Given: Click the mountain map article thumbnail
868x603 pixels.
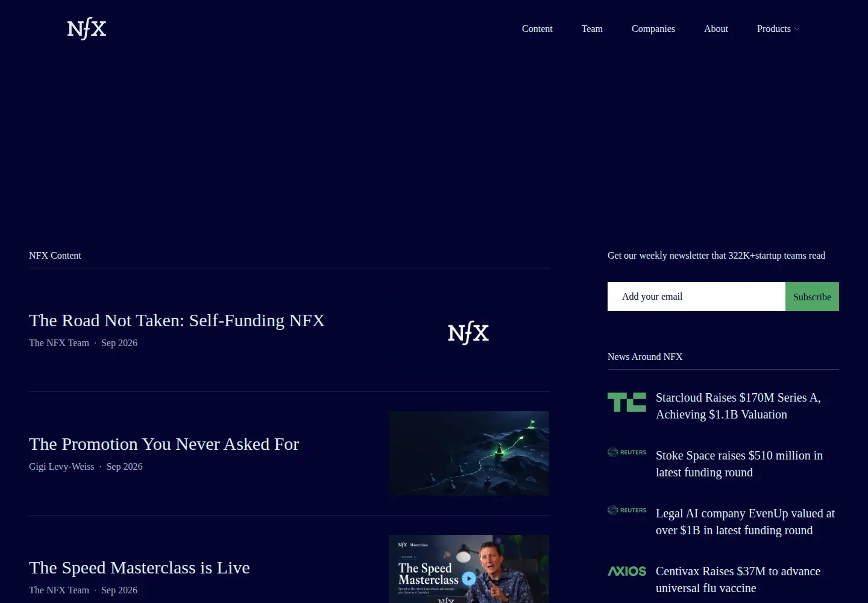Looking at the screenshot, I should 469,453.
